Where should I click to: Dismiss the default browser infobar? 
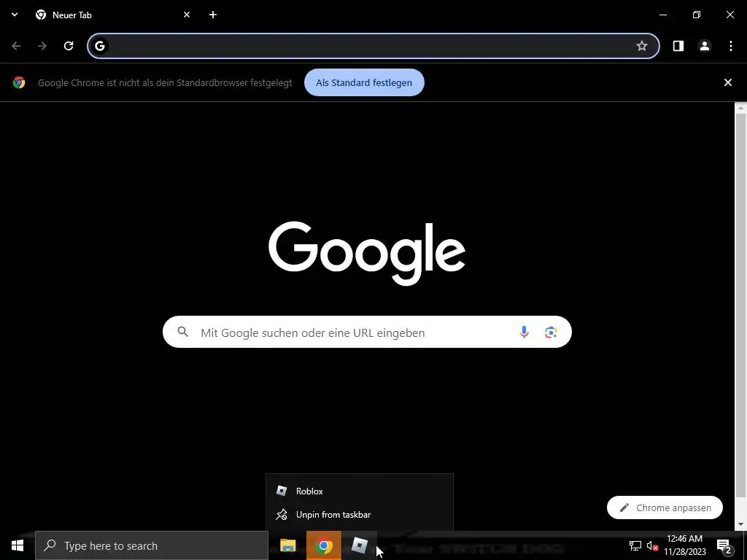(x=727, y=83)
